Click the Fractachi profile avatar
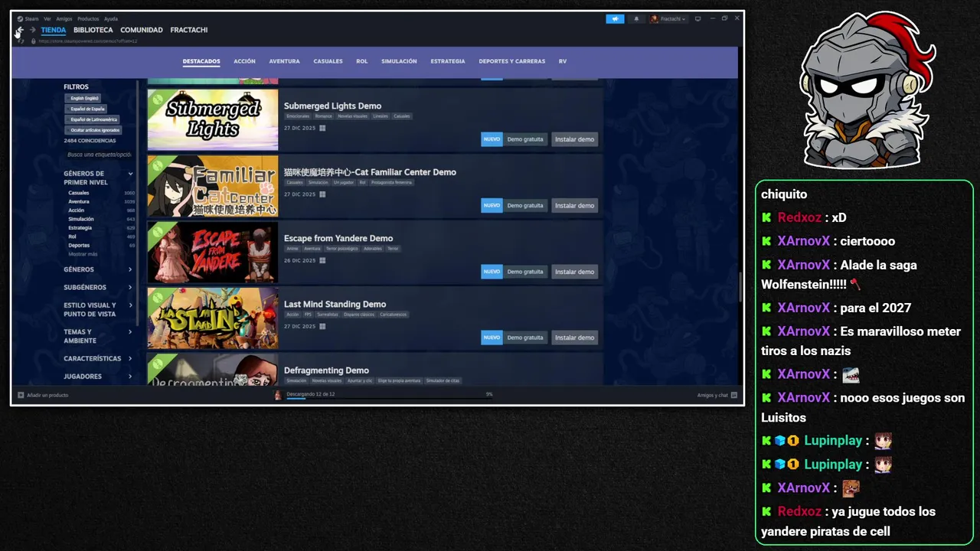Viewport: 980px width, 551px height. coord(655,18)
